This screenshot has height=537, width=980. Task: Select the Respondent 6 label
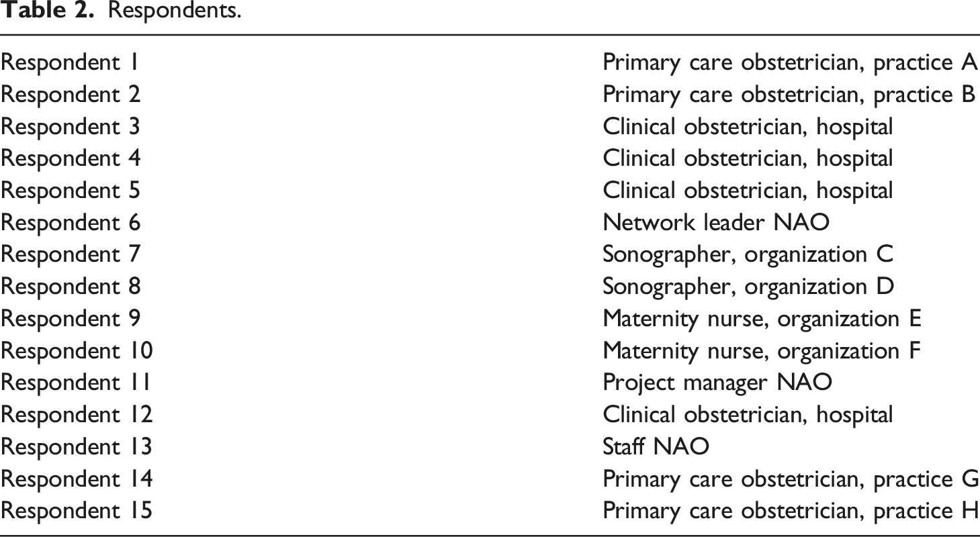pyautogui.click(x=71, y=223)
